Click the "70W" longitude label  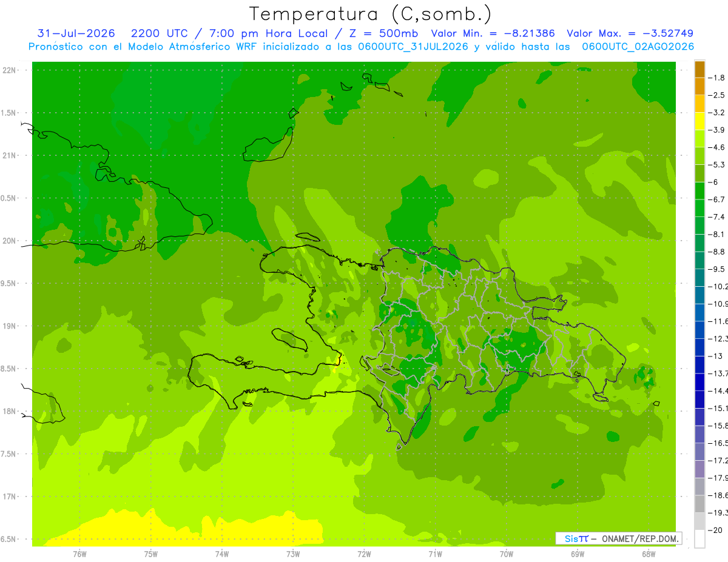[507, 554]
